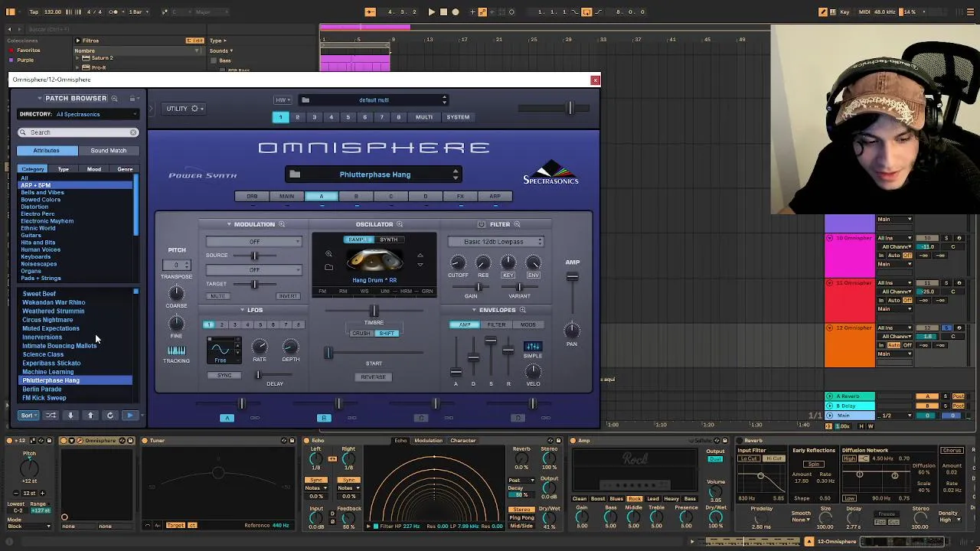This screenshot has width=980, height=551.
Task: Show the Filter envelope
Action: (x=496, y=325)
